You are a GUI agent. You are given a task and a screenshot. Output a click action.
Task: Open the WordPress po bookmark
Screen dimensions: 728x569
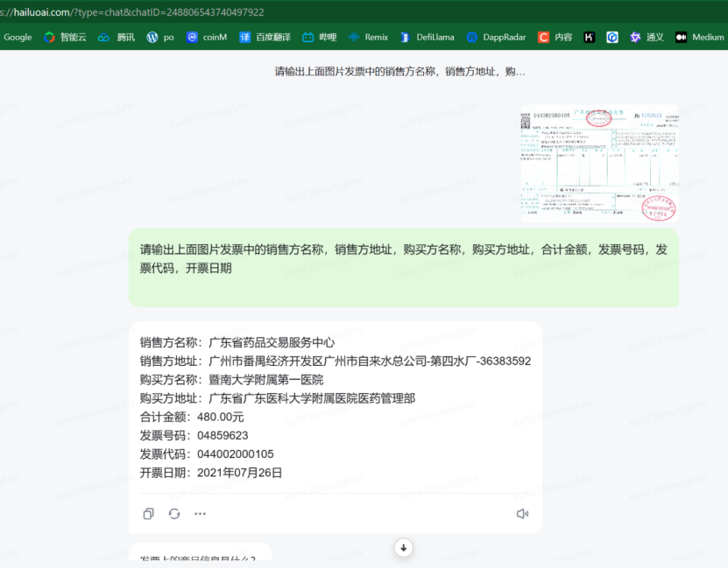[x=160, y=37]
